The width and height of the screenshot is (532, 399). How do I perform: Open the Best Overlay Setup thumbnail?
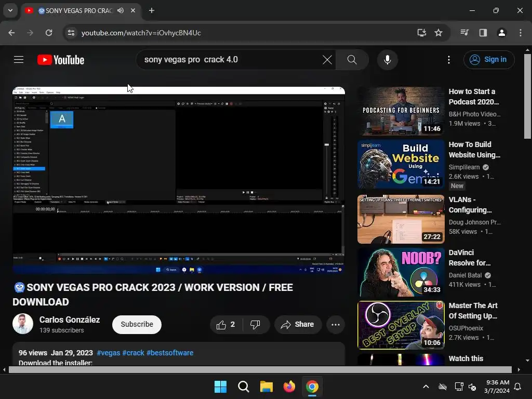pyautogui.click(x=401, y=325)
